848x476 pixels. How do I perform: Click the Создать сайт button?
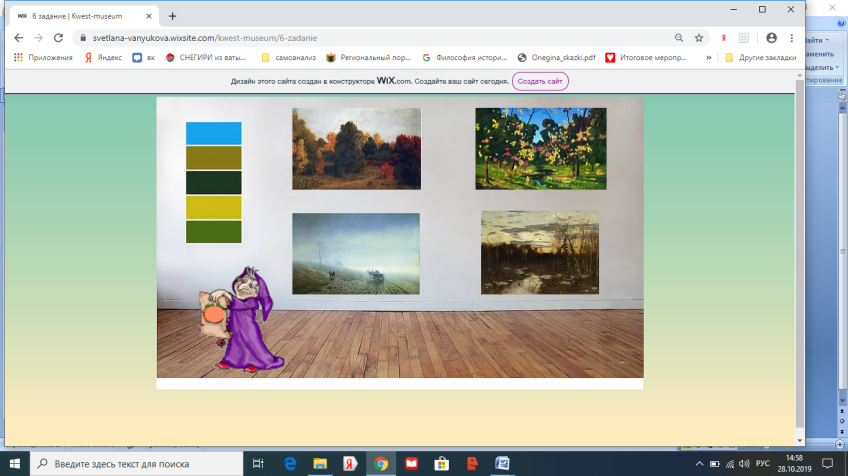[540, 81]
